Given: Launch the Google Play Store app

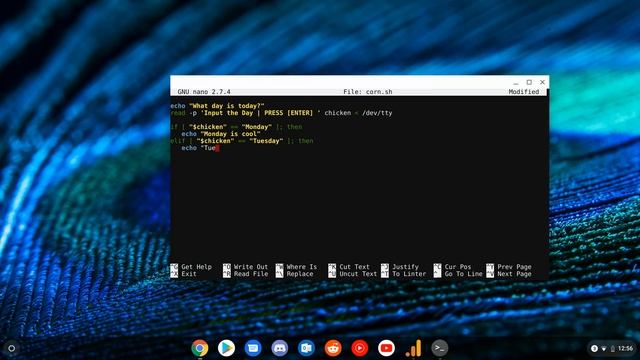Looking at the screenshot, I should point(226,348).
